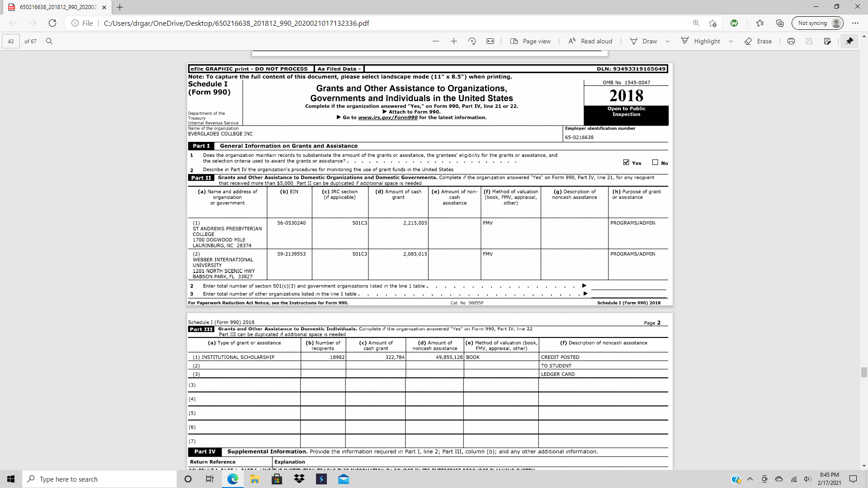Open the Mail app from taskbar

344,479
